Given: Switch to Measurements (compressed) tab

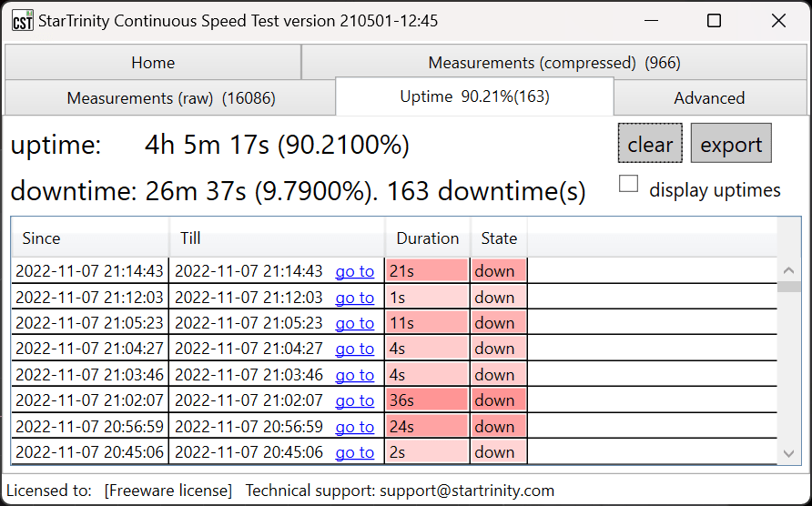Looking at the screenshot, I should click(x=554, y=63).
